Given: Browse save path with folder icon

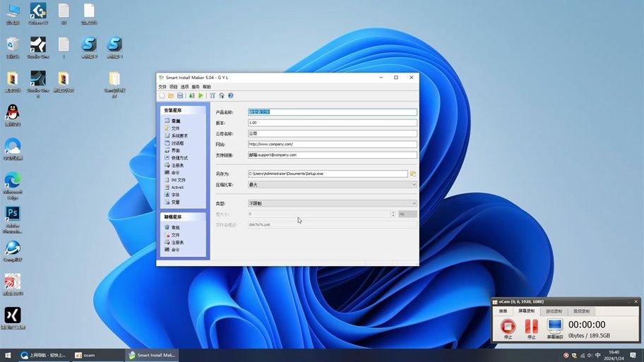Looking at the screenshot, I should pyautogui.click(x=413, y=174).
